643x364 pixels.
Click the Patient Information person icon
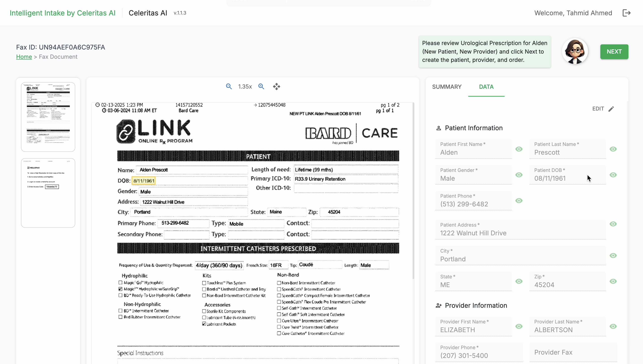pyautogui.click(x=439, y=128)
